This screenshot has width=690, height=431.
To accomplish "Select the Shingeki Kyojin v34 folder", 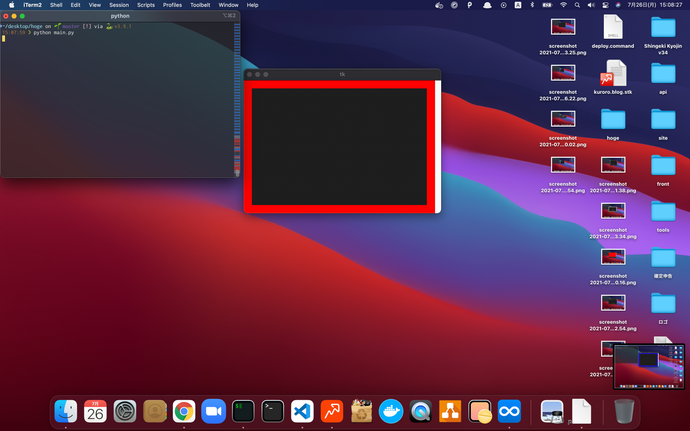I will (663, 35).
